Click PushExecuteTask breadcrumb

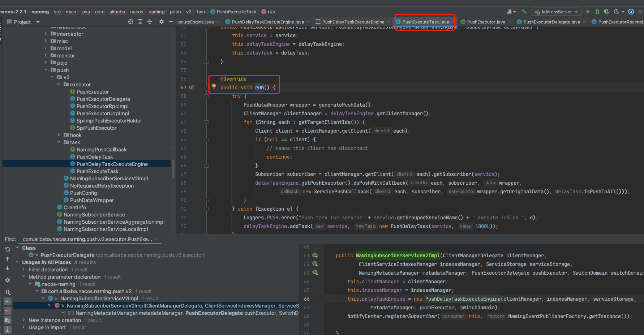coord(233,12)
